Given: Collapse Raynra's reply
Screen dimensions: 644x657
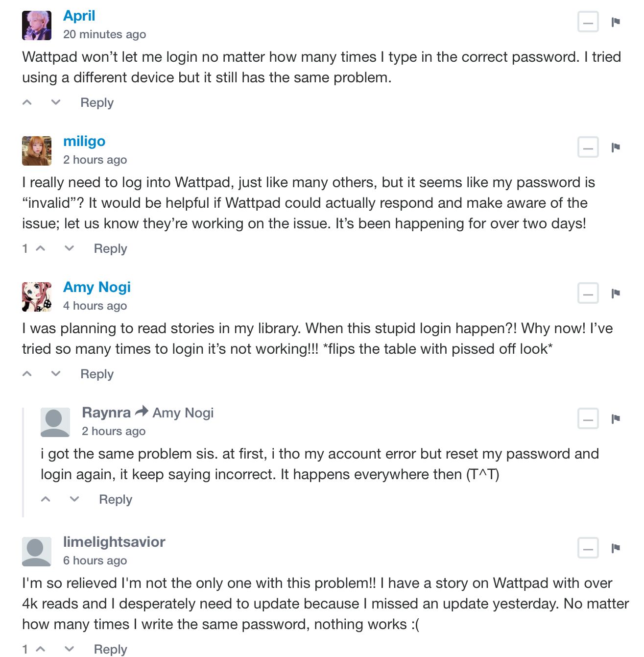Looking at the screenshot, I should pyautogui.click(x=588, y=419).
